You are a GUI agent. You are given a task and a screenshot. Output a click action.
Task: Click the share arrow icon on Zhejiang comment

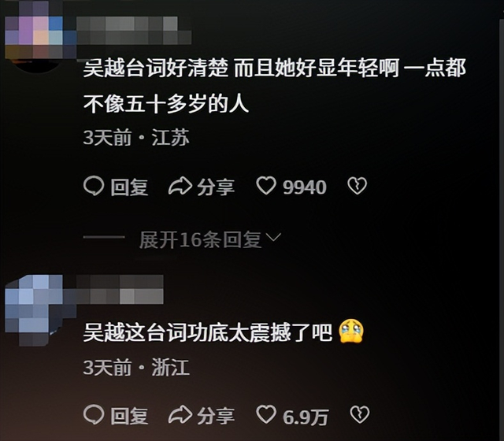point(180,414)
